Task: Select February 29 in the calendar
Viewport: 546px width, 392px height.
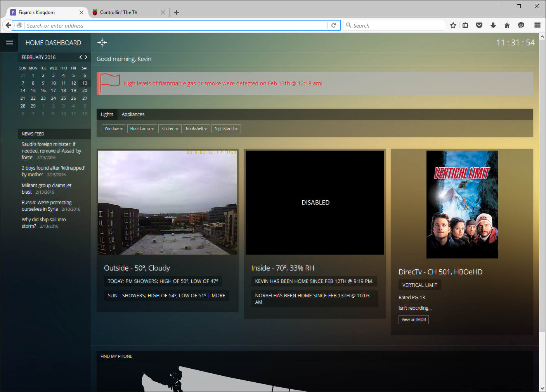Action: [x=33, y=106]
